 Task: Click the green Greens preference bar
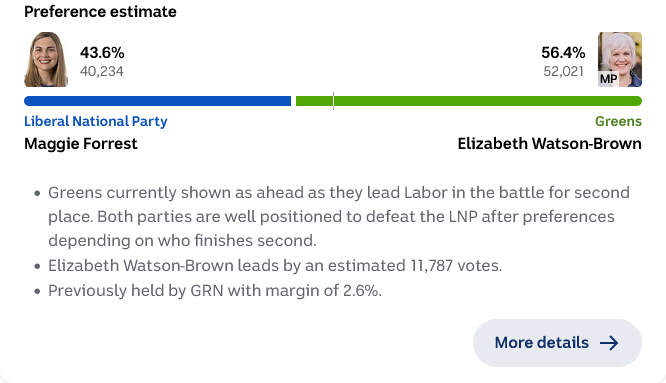(468, 101)
